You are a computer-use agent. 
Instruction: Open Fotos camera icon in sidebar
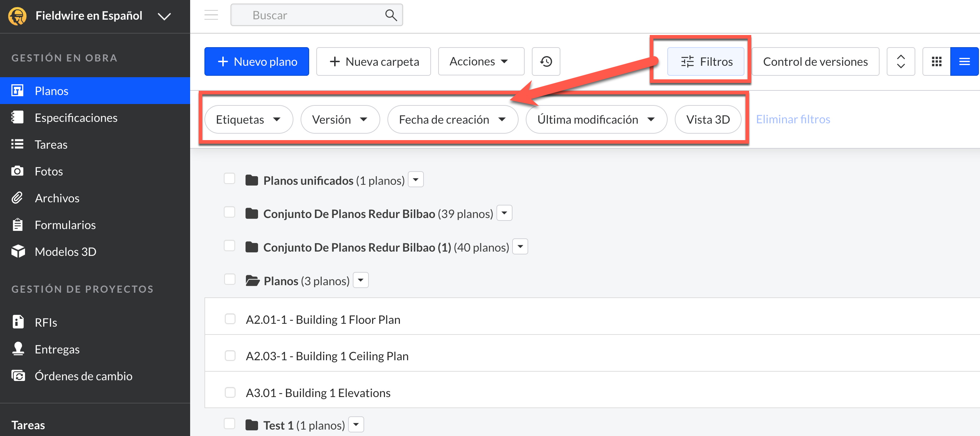click(x=17, y=171)
